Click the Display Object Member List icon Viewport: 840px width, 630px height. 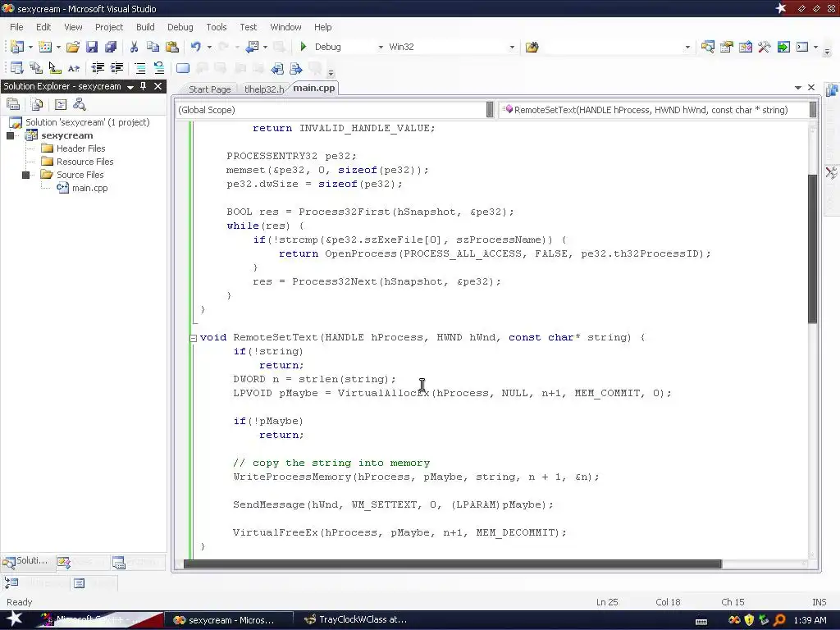pos(16,68)
